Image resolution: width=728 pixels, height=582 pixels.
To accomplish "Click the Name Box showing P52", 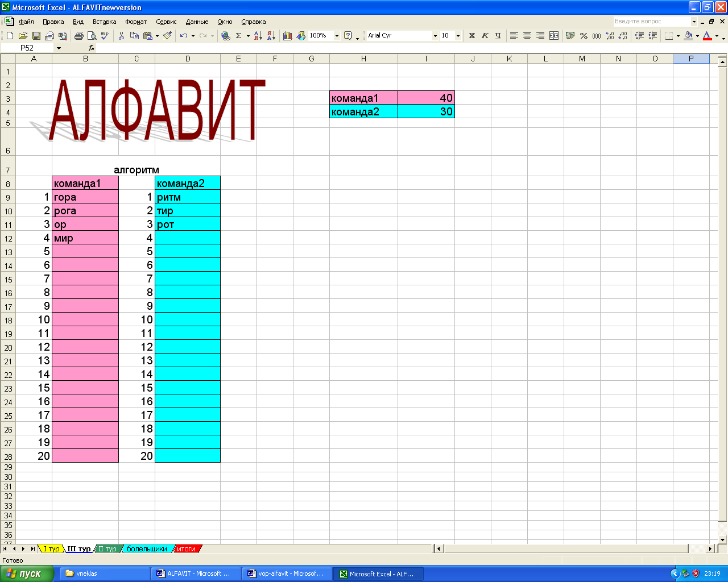I will click(27, 48).
